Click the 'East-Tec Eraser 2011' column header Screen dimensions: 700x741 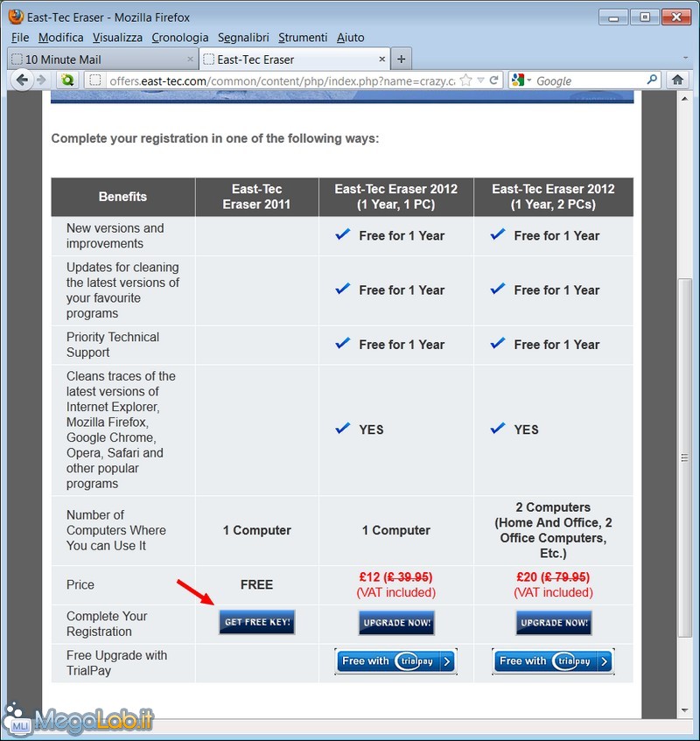(x=256, y=197)
